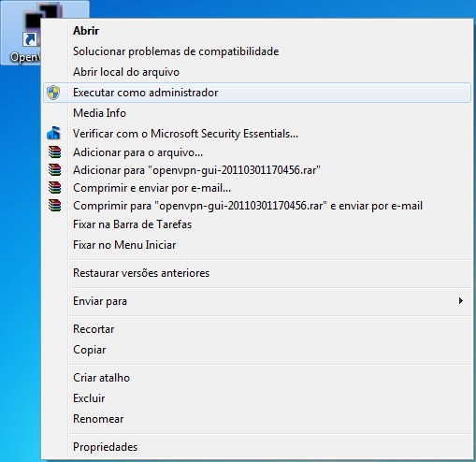
Task: Choose Recortar from the menu
Action: click(x=257, y=329)
